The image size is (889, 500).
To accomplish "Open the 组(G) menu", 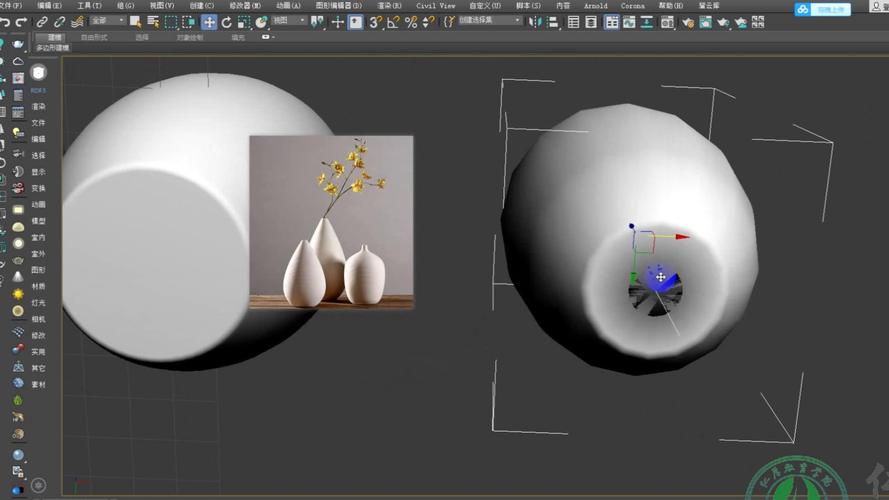I will [125, 5].
